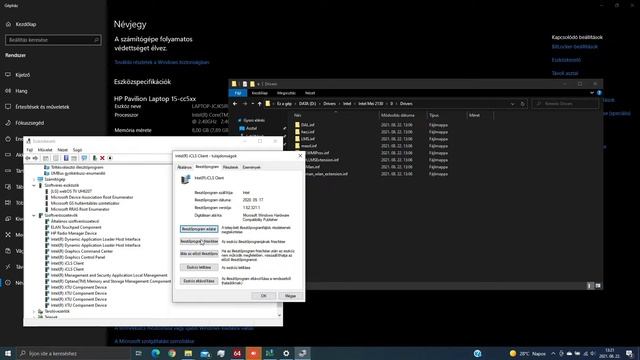Click the Intel iCLS Client device icon in properties dialog
This screenshot has height=360, width=640.
[x=186, y=179]
